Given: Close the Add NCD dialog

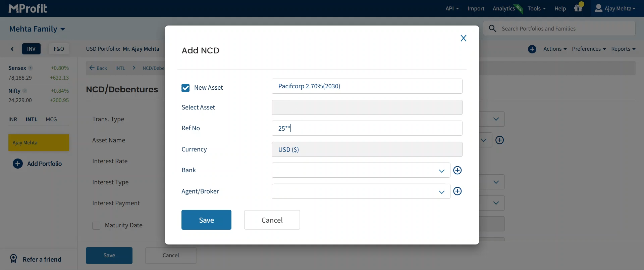Looking at the screenshot, I should [463, 38].
